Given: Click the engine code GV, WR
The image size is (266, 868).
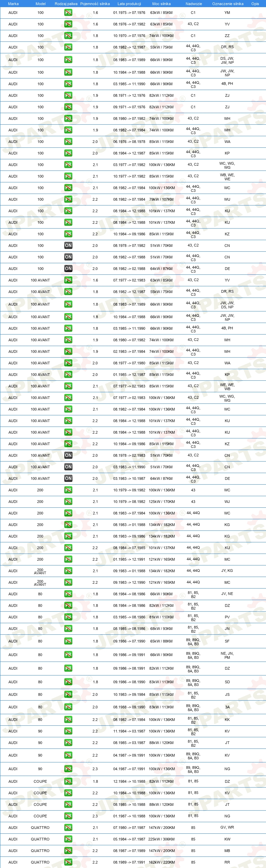Looking at the screenshot, I should (x=227, y=827).
